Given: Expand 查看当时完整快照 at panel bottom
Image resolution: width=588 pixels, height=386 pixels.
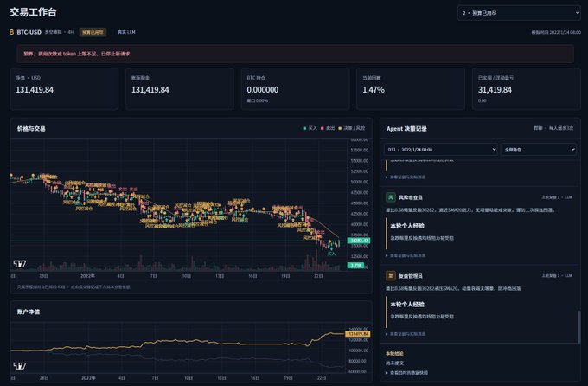Looking at the screenshot, I should (407, 373).
